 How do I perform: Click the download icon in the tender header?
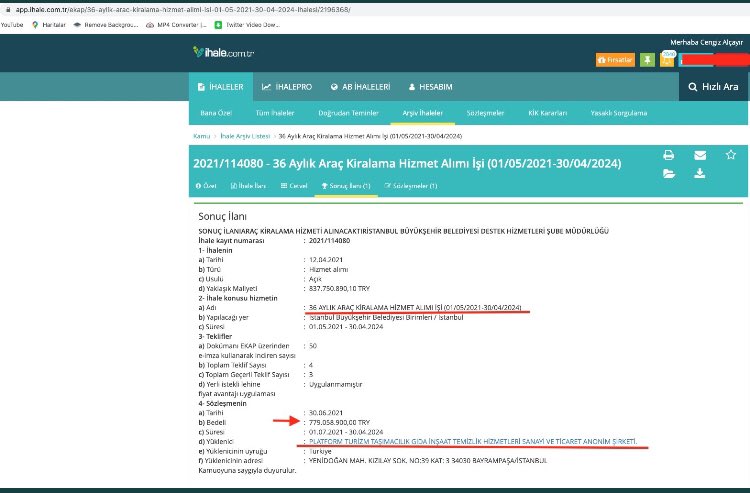tap(699, 173)
